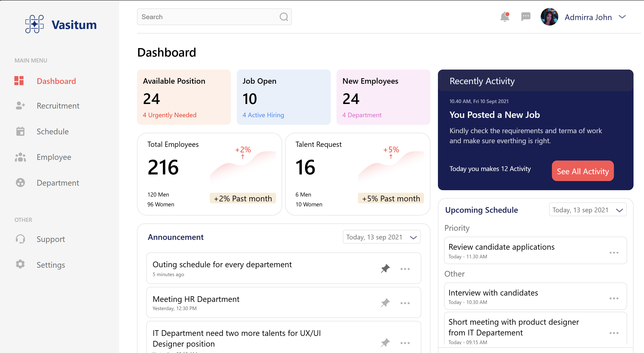Click the '10 Women' text
Viewport: 644px width, 353px height.
tap(309, 205)
